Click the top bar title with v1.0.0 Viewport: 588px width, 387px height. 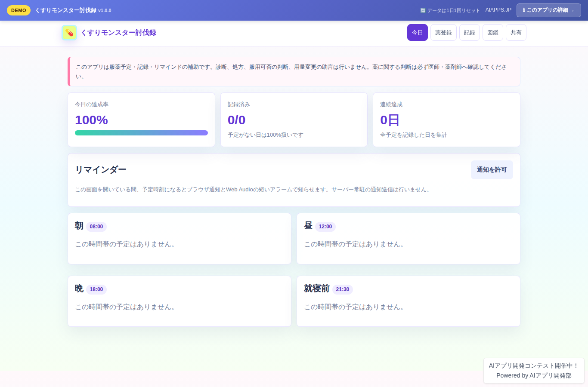tap(73, 10)
